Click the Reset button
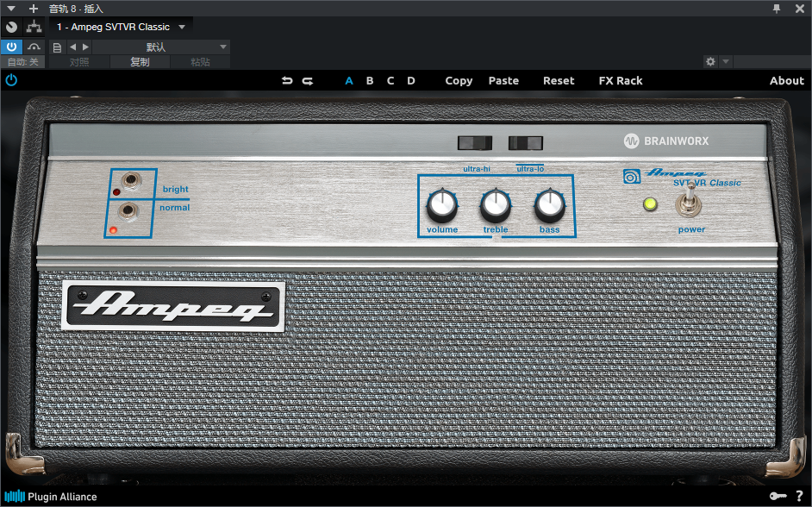This screenshot has width=812, height=507. coord(559,81)
